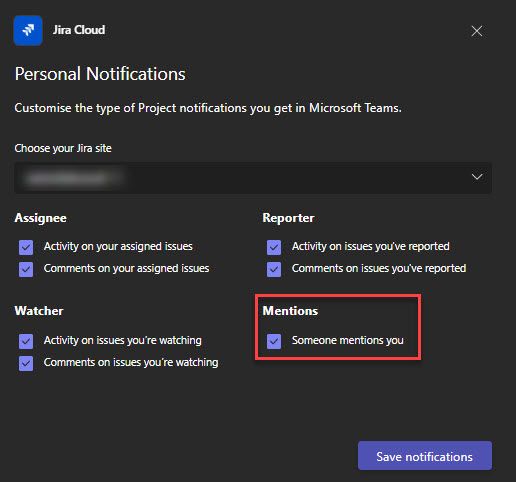Click the Save notifications button
Image resolution: width=516 pixels, height=482 pixels.
coord(425,456)
